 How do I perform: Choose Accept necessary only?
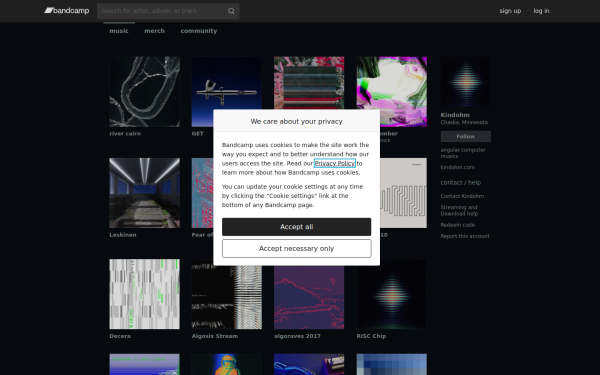point(297,248)
